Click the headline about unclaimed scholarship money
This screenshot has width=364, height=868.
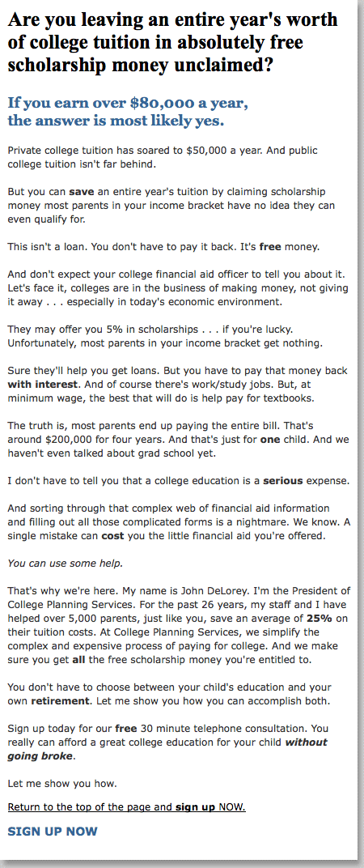(x=172, y=43)
